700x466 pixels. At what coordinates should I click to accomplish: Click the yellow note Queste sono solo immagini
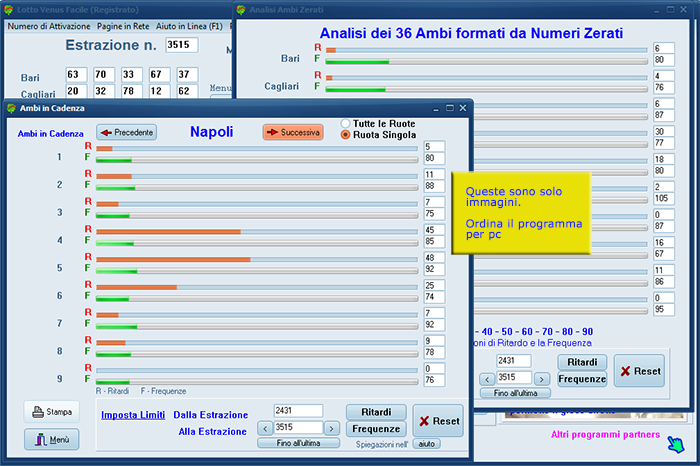click(x=521, y=212)
